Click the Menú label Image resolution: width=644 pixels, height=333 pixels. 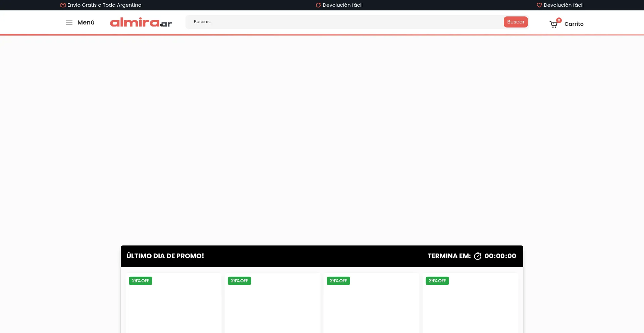coord(86,22)
